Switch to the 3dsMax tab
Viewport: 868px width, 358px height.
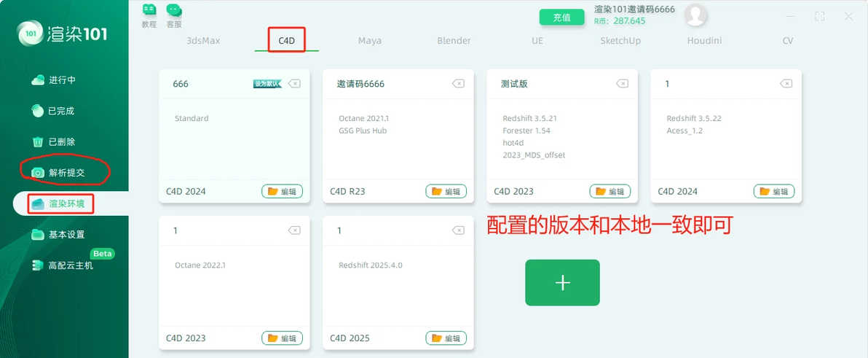click(x=203, y=40)
